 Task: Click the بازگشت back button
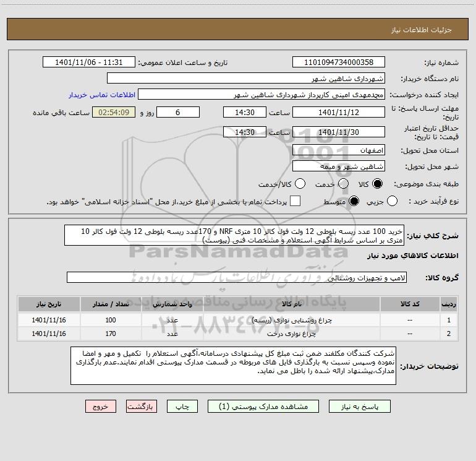(x=142, y=407)
